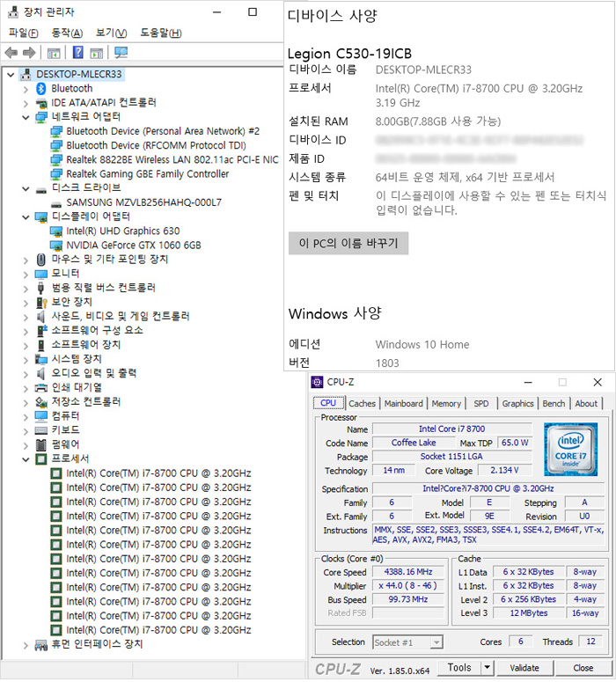Collapse the 디스크 드라이브 category
This screenshot has height=682, width=616.
[26, 189]
